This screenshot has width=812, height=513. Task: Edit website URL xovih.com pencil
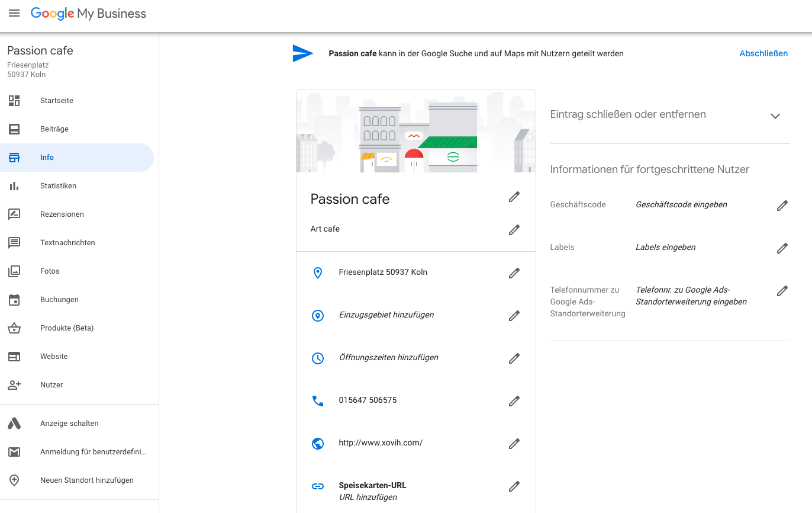(x=514, y=444)
